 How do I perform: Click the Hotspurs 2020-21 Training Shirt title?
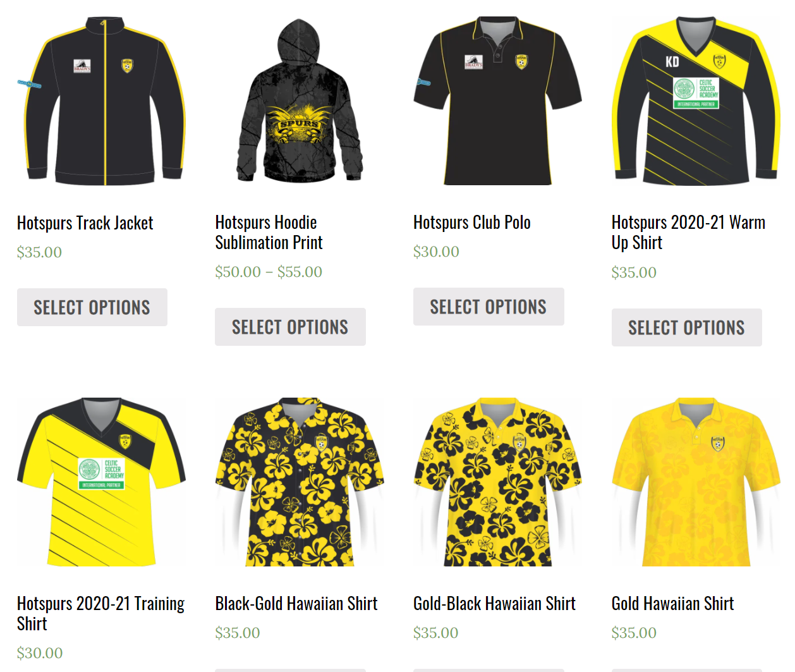coord(101,614)
